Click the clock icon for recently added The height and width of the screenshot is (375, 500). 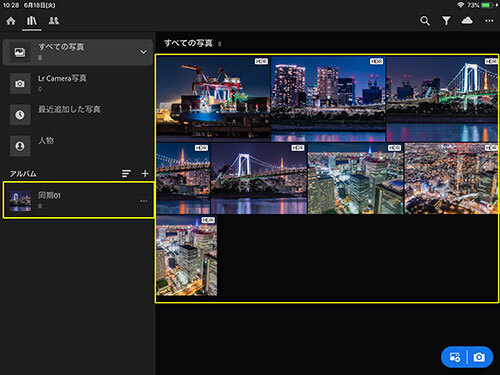click(20, 115)
